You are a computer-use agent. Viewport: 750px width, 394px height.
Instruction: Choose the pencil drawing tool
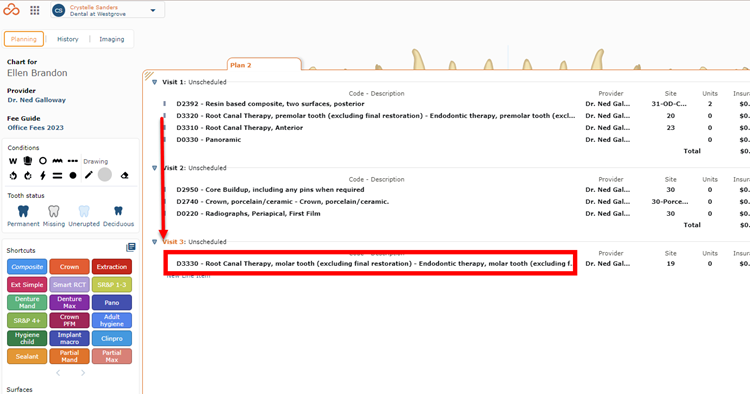point(88,175)
